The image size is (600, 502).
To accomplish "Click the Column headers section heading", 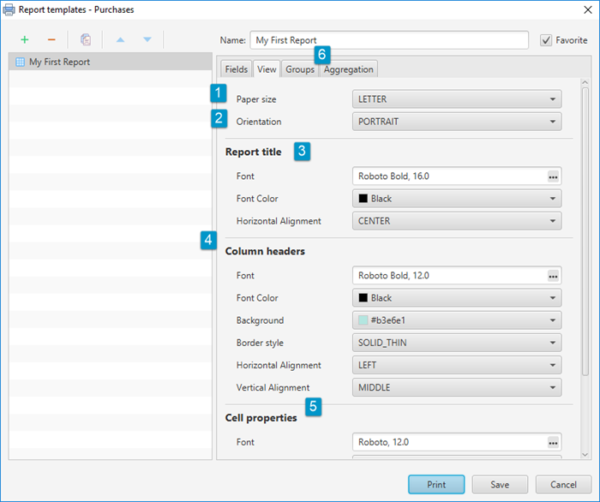I will (265, 251).
